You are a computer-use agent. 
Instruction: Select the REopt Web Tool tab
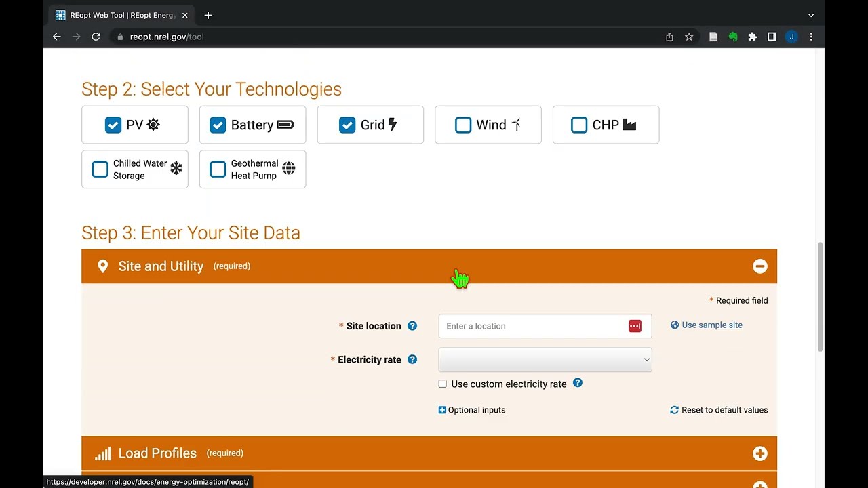coord(122,15)
